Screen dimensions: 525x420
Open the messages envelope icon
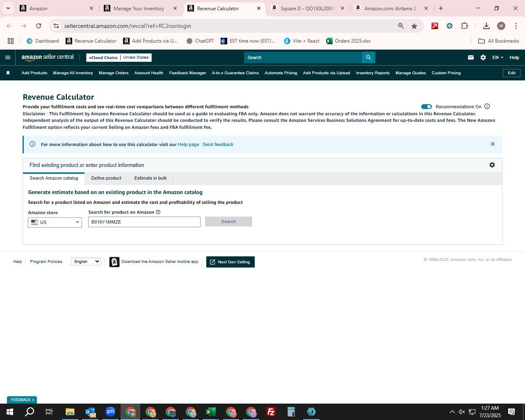471,57
